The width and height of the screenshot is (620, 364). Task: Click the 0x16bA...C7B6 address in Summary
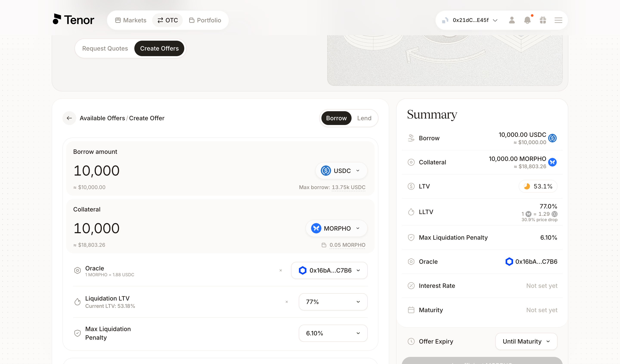click(536, 261)
